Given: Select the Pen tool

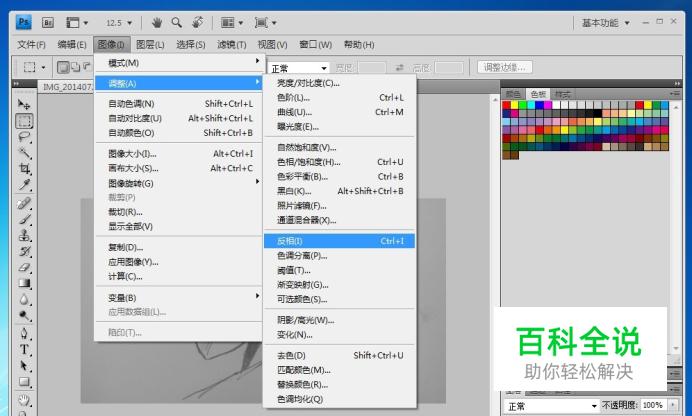Looking at the screenshot, I should (x=24, y=334).
